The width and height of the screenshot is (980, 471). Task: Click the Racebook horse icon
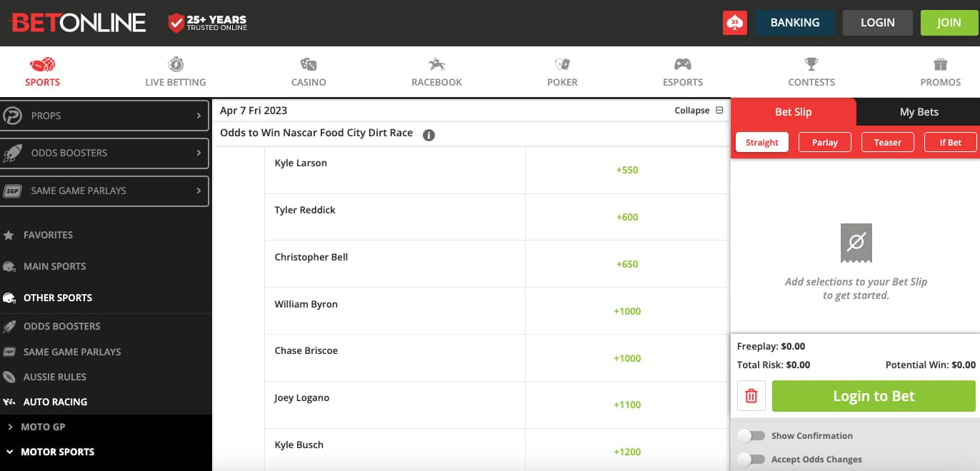click(436, 64)
